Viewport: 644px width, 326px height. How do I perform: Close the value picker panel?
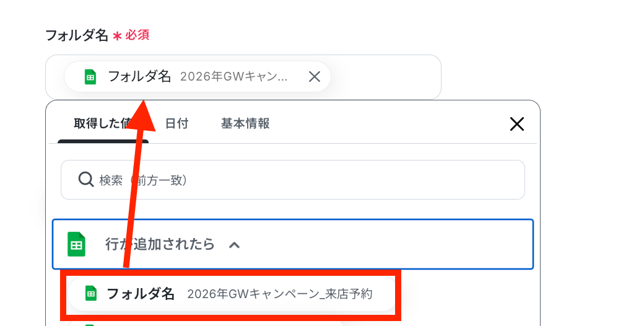516,124
